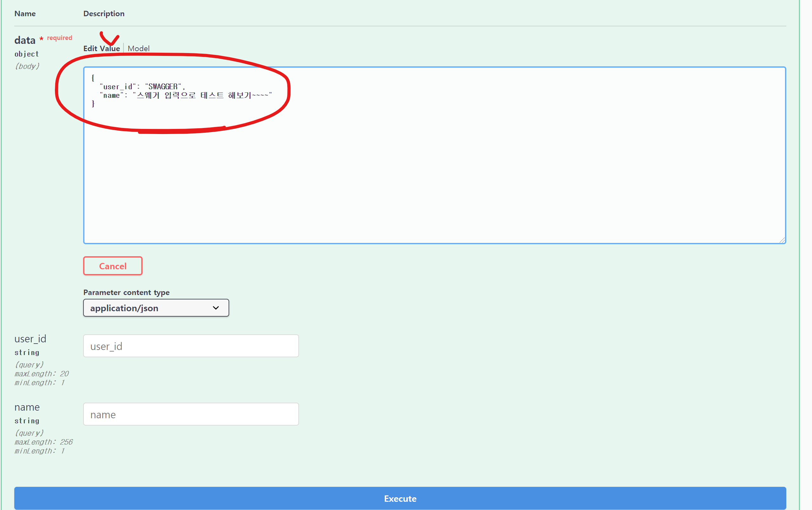Switch to the Model tab
This screenshot has width=812, height=510.
coord(138,49)
